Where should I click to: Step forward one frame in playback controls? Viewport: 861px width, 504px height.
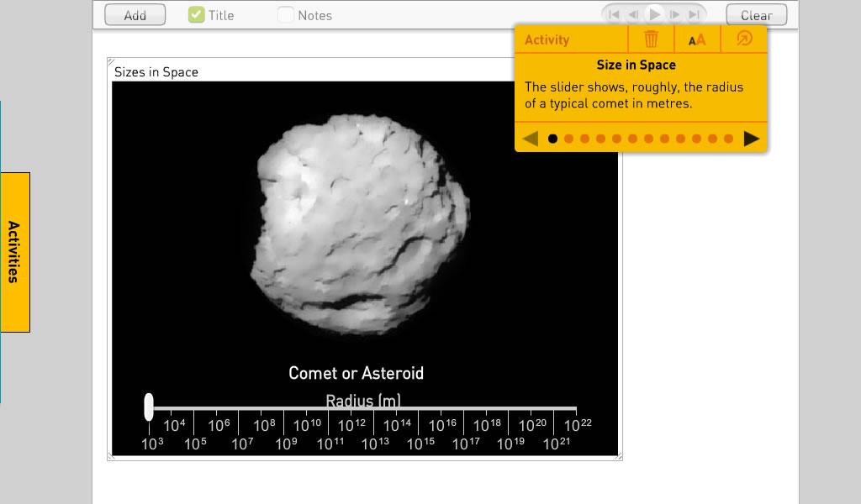click(675, 14)
